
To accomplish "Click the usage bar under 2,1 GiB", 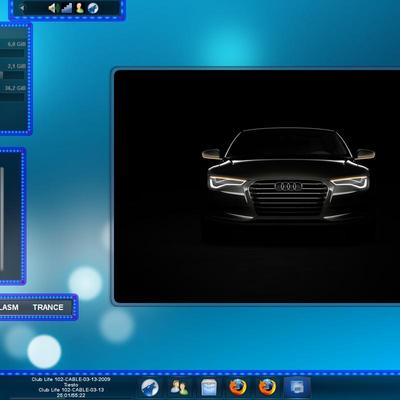I will tap(12, 75).
